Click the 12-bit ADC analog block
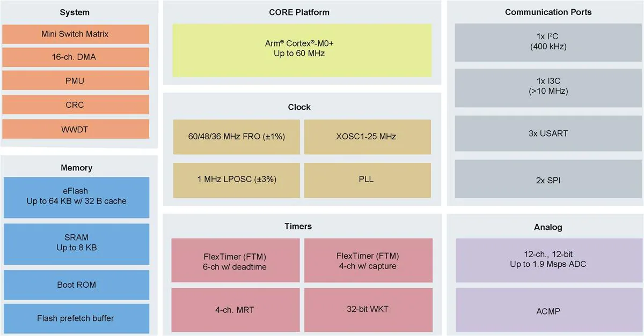644x336 pixels. 548,260
